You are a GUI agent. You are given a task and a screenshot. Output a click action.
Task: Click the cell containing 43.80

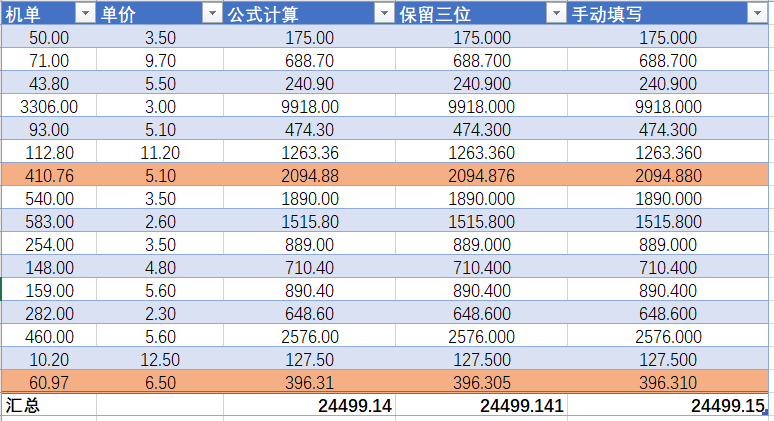point(49,83)
